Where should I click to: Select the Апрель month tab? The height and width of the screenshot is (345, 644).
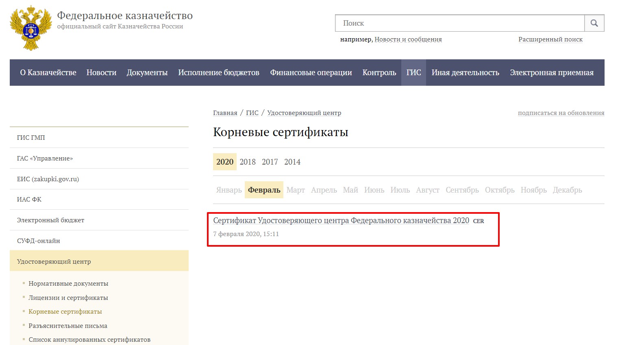(x=324, y=190)
